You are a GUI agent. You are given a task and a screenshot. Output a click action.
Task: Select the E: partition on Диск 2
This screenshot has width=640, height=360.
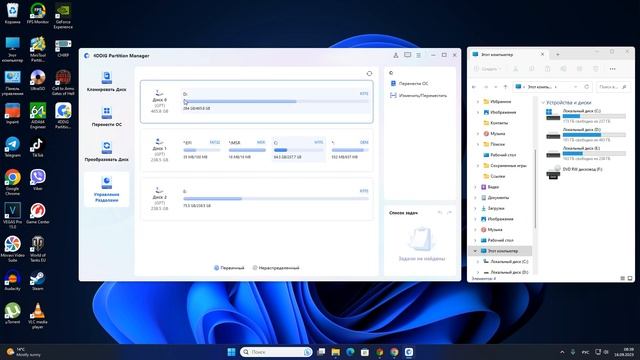pos(276,198)
